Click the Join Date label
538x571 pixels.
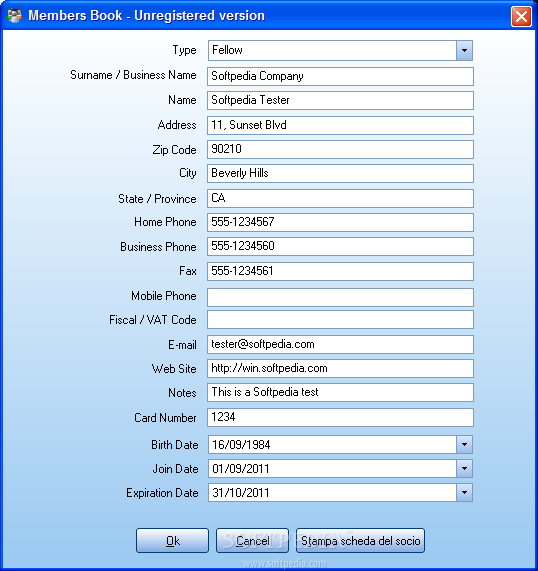tap(175, 469)
